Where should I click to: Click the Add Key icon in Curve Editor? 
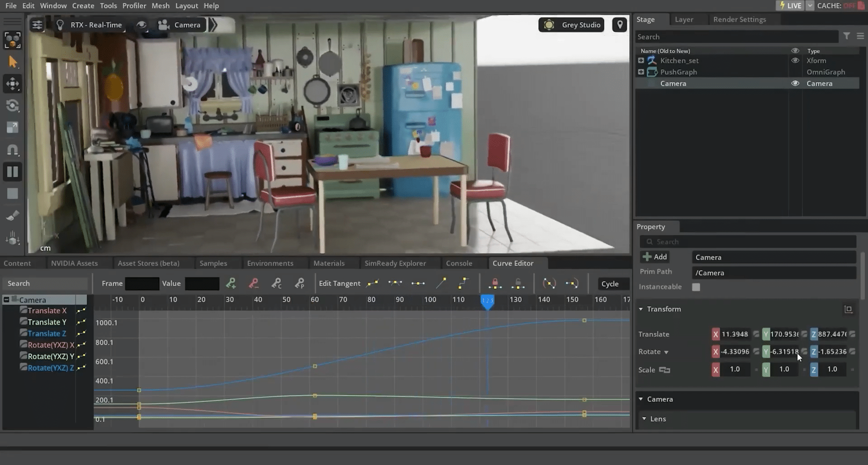tap(231, 283)
